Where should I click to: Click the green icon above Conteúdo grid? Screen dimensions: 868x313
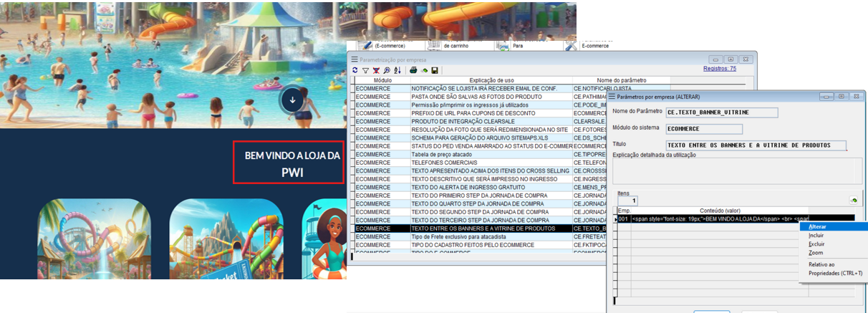point(853,201)
